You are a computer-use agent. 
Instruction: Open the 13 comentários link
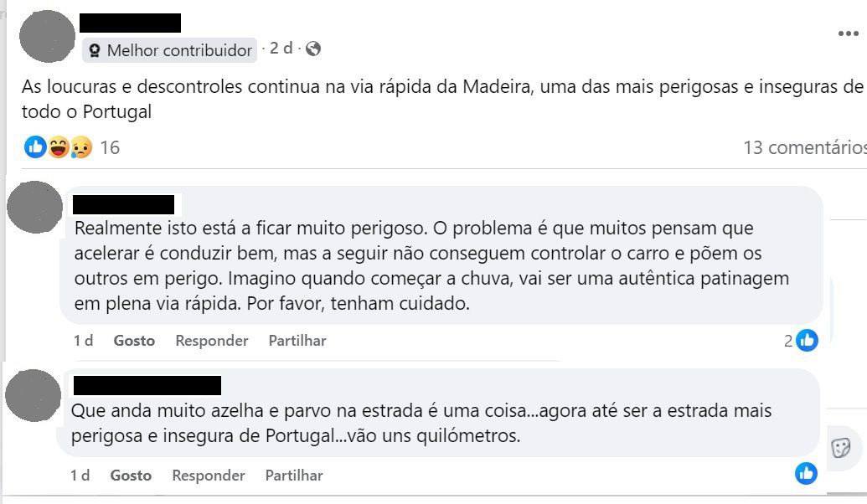(804, 147)
